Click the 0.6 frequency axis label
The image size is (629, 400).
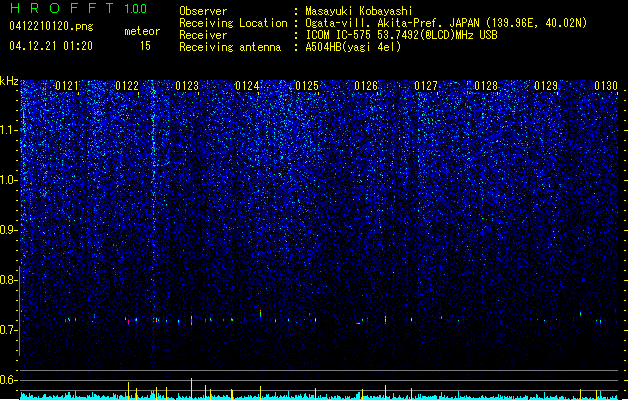pos(8,380)
